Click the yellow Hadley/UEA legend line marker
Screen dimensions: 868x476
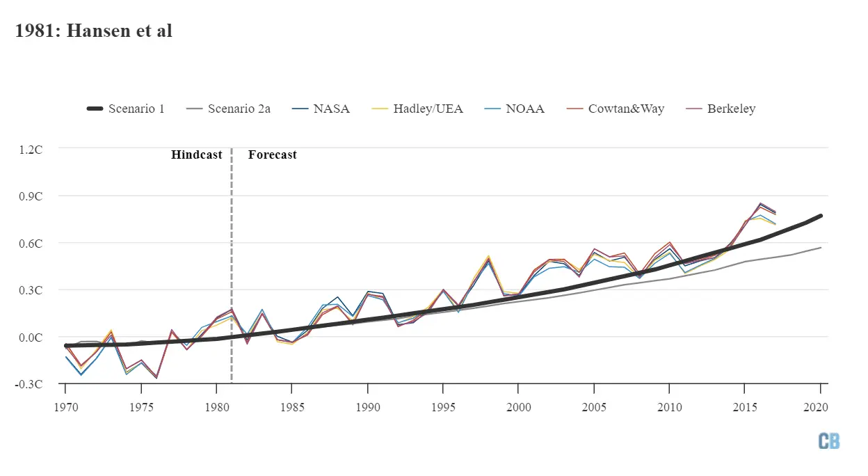click(380, 109)
